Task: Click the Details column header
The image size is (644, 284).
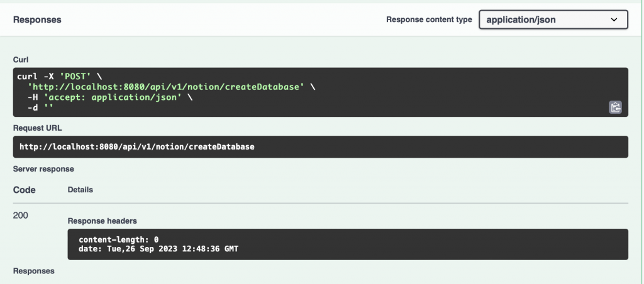Action: 80,189
